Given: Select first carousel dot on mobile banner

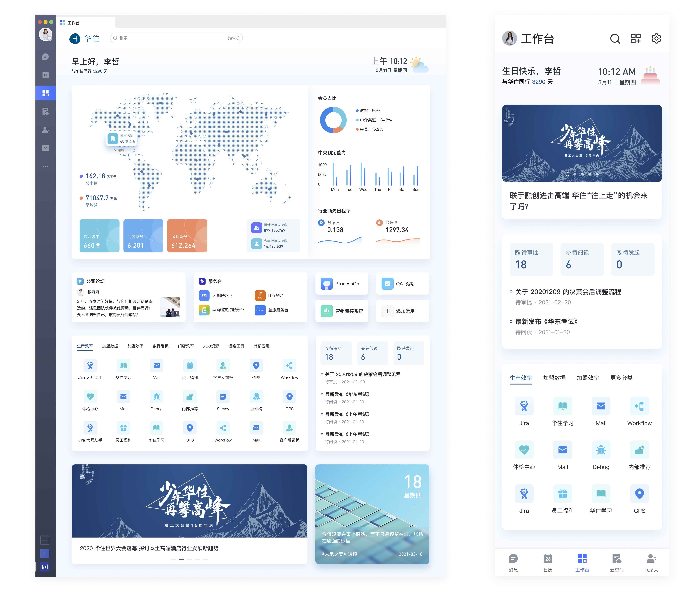Looking at the screenshot, I should tap(567, 174).
